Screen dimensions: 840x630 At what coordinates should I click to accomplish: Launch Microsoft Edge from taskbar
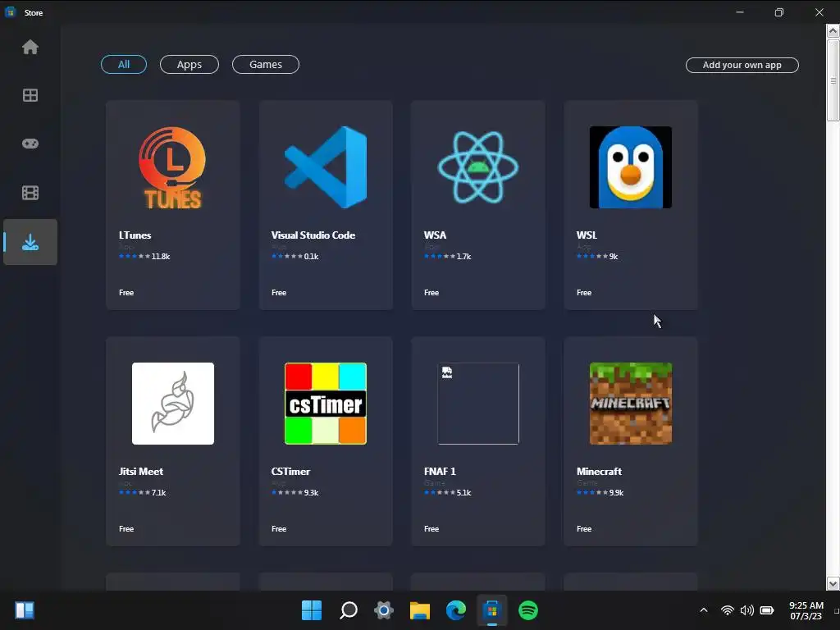tap(456, 610)
